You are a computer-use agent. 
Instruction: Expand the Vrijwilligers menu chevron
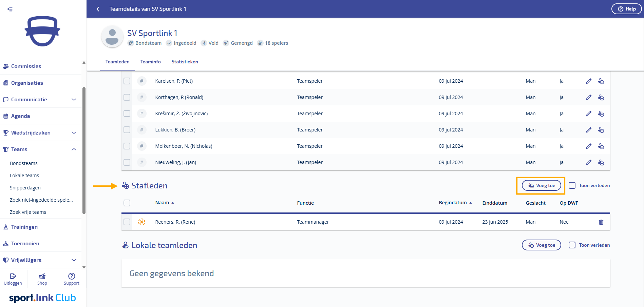pyautogui.click(x=74, y=260)
